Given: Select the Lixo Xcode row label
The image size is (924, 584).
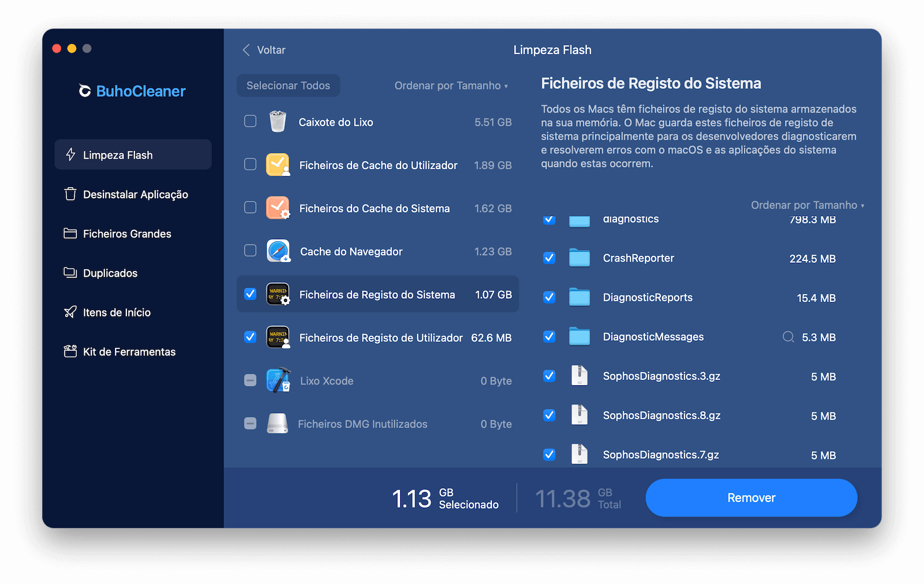Looking at the screenshot, I should [326, 381].
